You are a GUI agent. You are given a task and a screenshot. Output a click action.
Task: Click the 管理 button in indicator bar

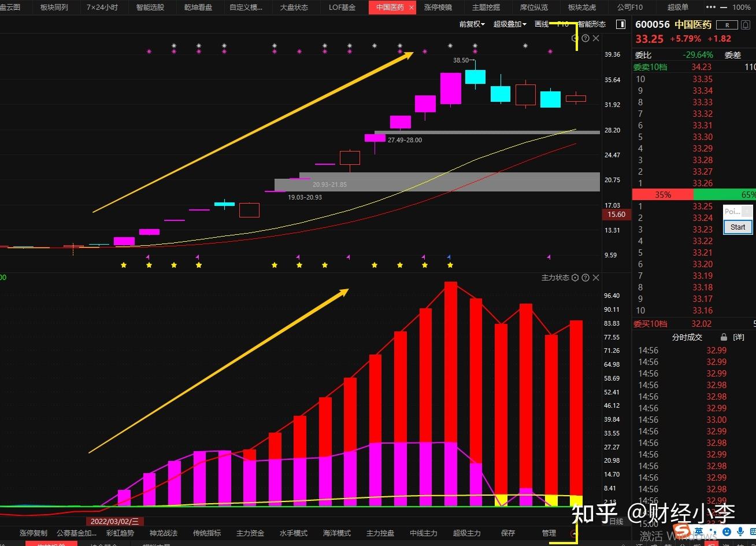click(549, 533)
